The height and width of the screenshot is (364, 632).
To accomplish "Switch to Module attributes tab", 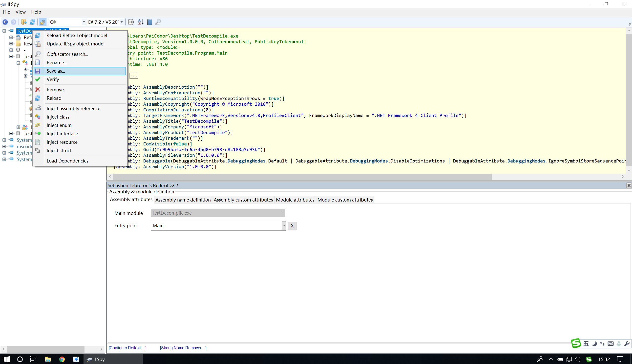I will [x=295, y=200].
